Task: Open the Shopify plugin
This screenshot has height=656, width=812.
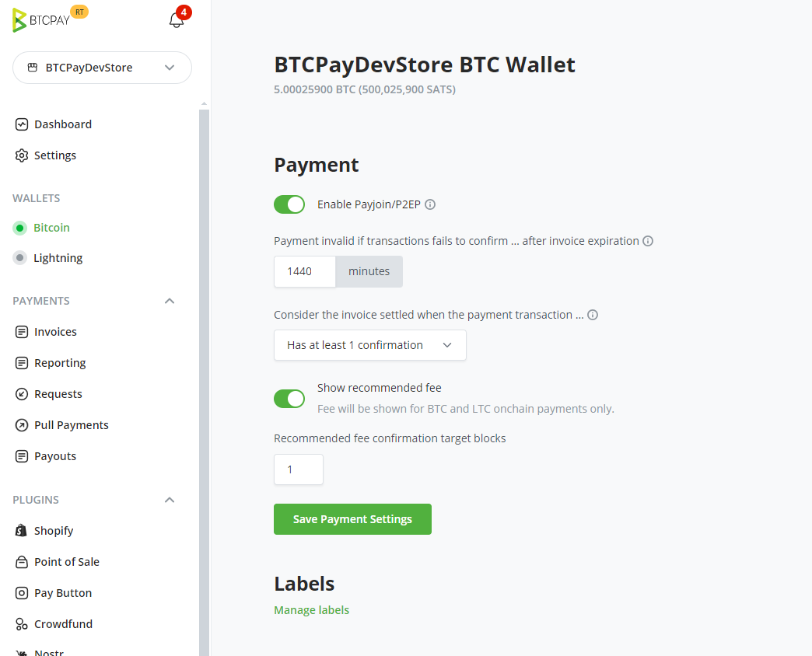Action: pos(23,530)
